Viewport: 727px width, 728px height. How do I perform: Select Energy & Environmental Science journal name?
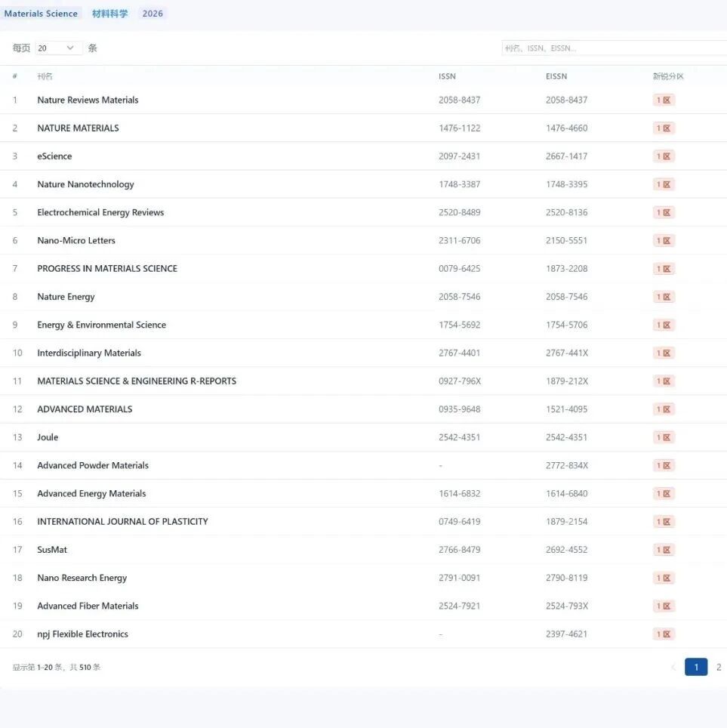click(x=102, y=325)
